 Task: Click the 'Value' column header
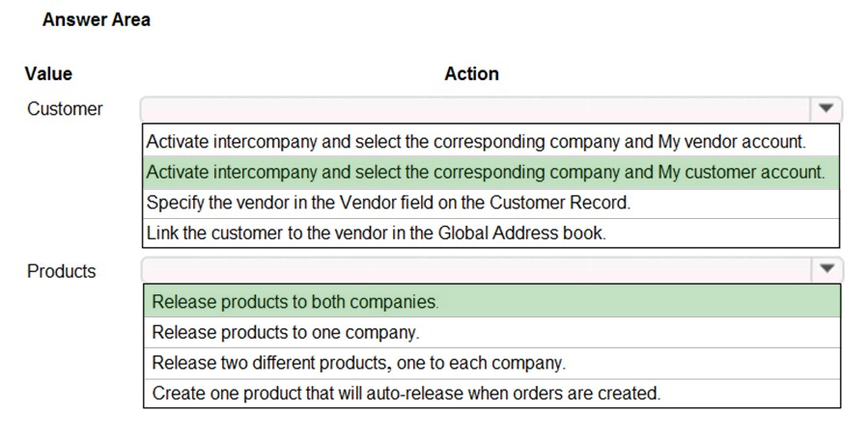point(48,73)
